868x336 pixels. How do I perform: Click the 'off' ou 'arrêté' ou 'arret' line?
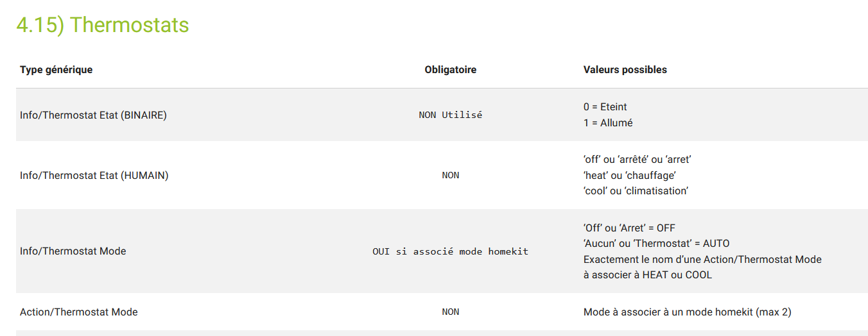coord(638,160)
